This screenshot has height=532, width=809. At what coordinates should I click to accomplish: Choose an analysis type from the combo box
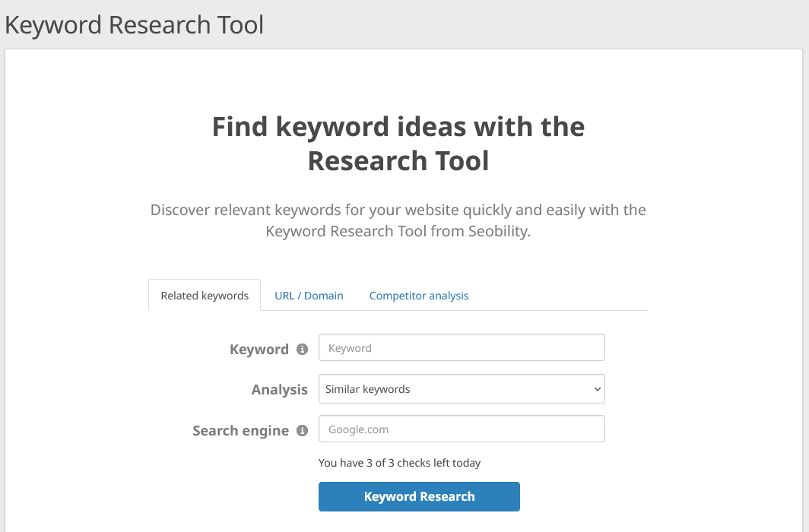pos(462,388)
